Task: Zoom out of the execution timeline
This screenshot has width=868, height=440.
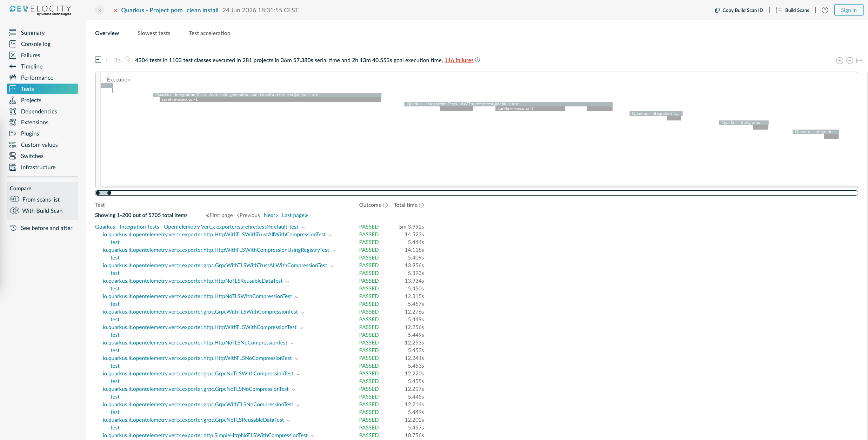Action: 850,61
